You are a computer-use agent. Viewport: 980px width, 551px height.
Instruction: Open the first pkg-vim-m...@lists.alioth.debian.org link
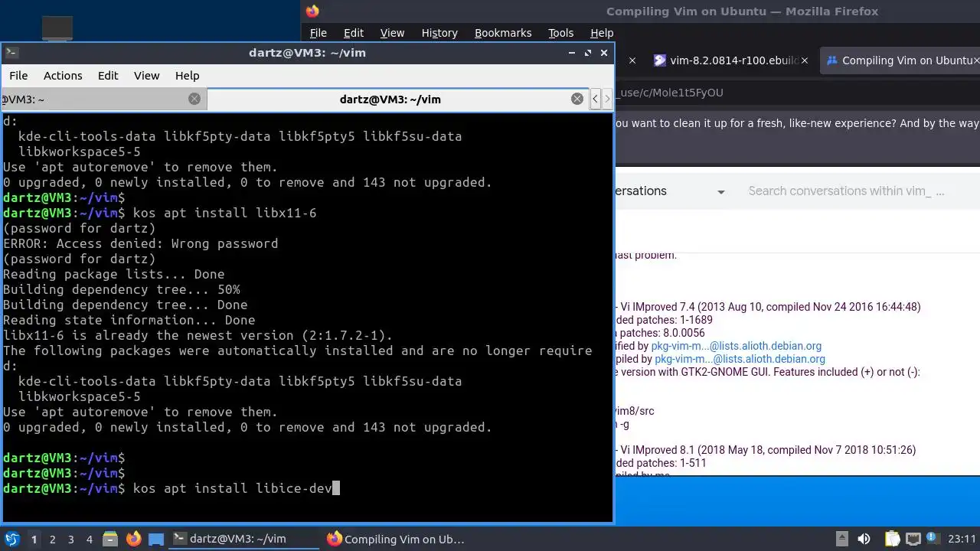pos(737,346)
